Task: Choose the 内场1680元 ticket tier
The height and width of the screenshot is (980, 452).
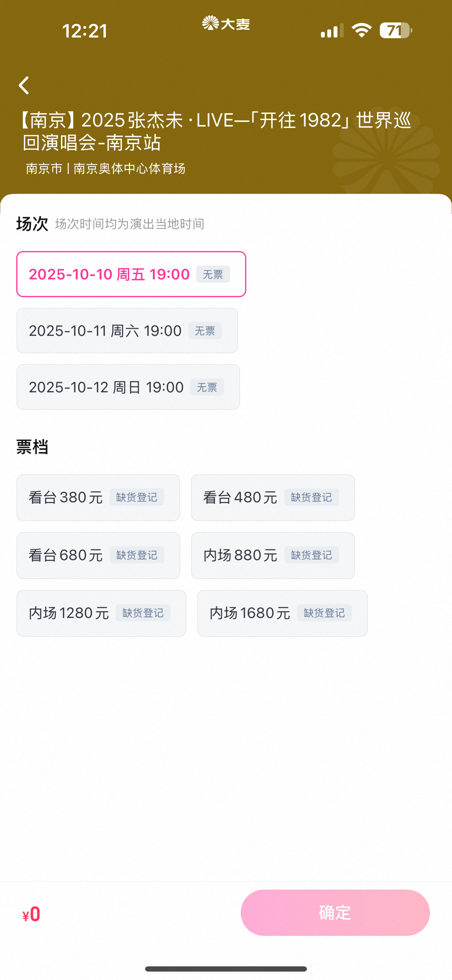Action: pos(282,613)
